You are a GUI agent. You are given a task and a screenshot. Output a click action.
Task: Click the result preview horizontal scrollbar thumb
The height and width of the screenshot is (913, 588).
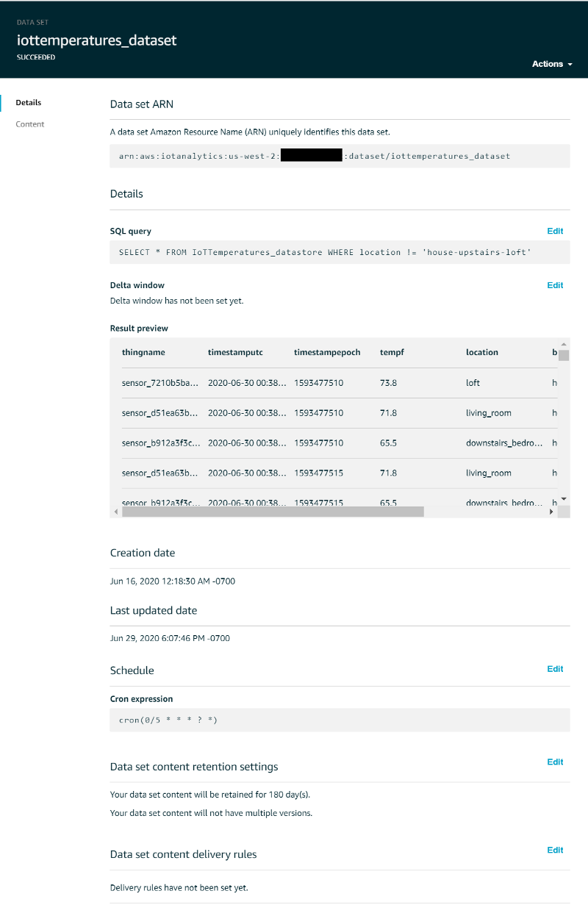(x=273, y=512)
